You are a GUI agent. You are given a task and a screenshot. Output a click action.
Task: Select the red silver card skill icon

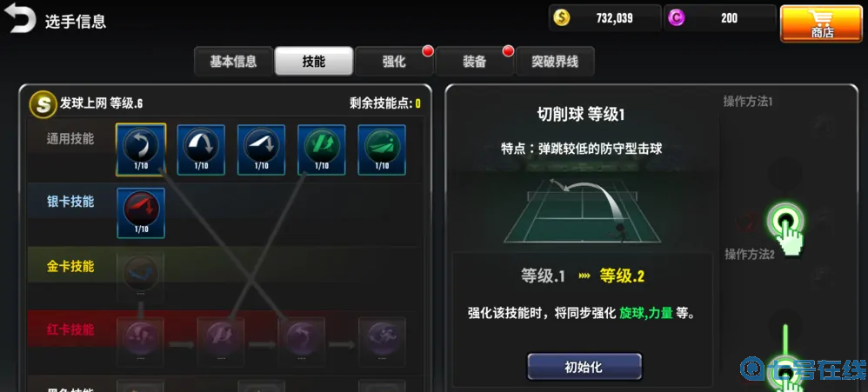[141, 213]
